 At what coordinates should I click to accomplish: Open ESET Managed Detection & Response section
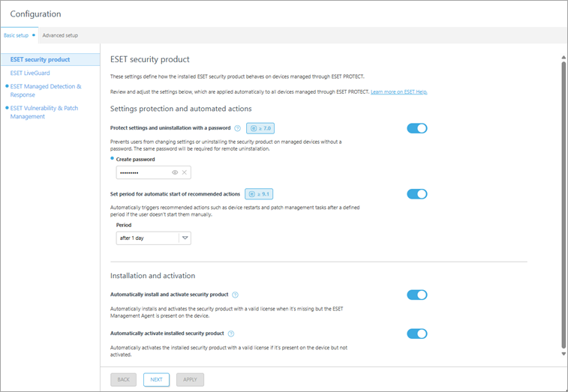tap(46, 91)
